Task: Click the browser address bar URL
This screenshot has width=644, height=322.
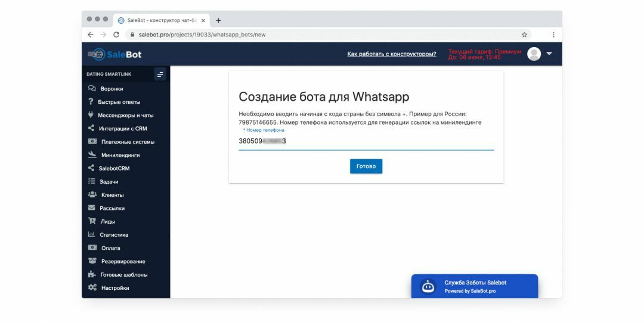Action: click(x=202, y=35)
